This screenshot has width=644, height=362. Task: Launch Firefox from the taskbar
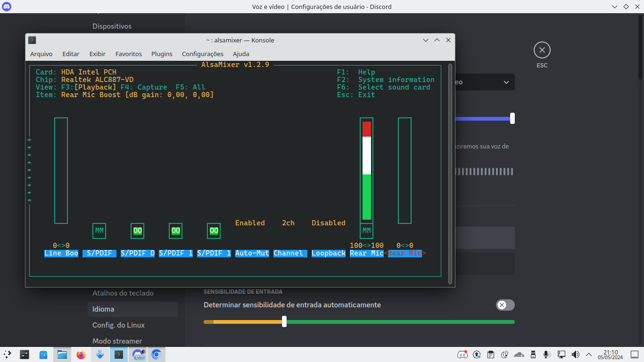(81, 354)
